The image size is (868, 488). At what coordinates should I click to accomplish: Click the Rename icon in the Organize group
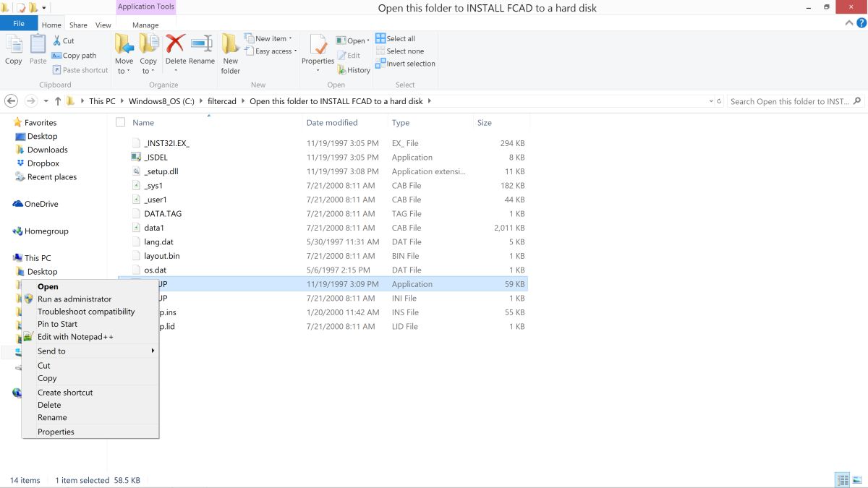202,44
